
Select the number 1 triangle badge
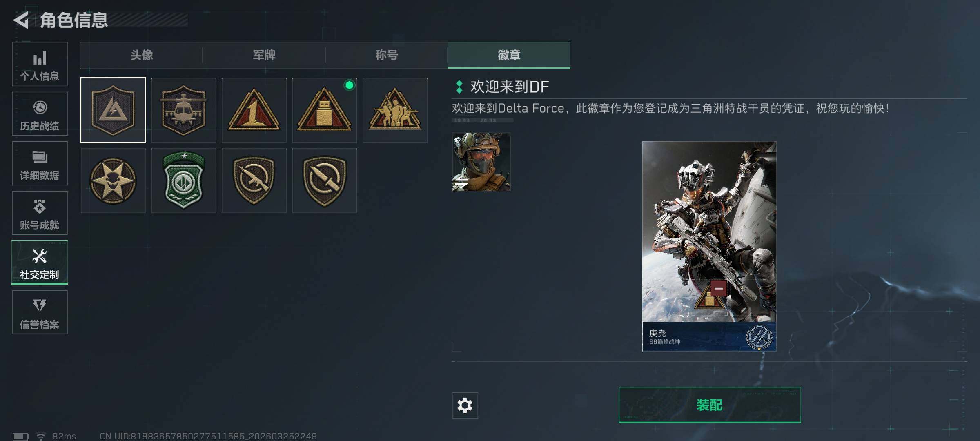pyautogui.click(x=254, y=110)
